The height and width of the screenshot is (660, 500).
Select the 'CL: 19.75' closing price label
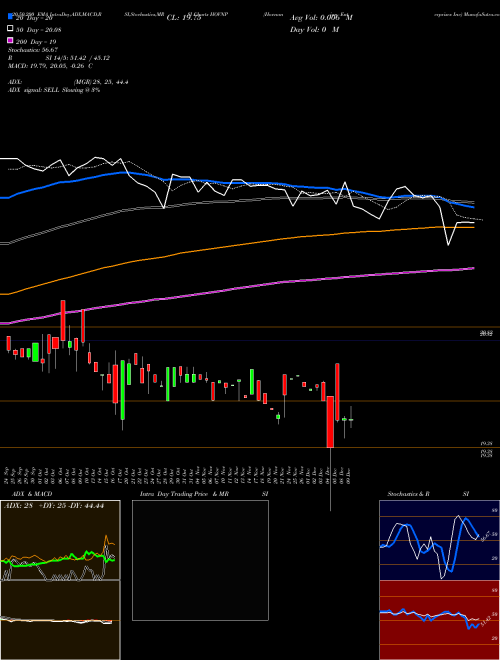point(184,18)
